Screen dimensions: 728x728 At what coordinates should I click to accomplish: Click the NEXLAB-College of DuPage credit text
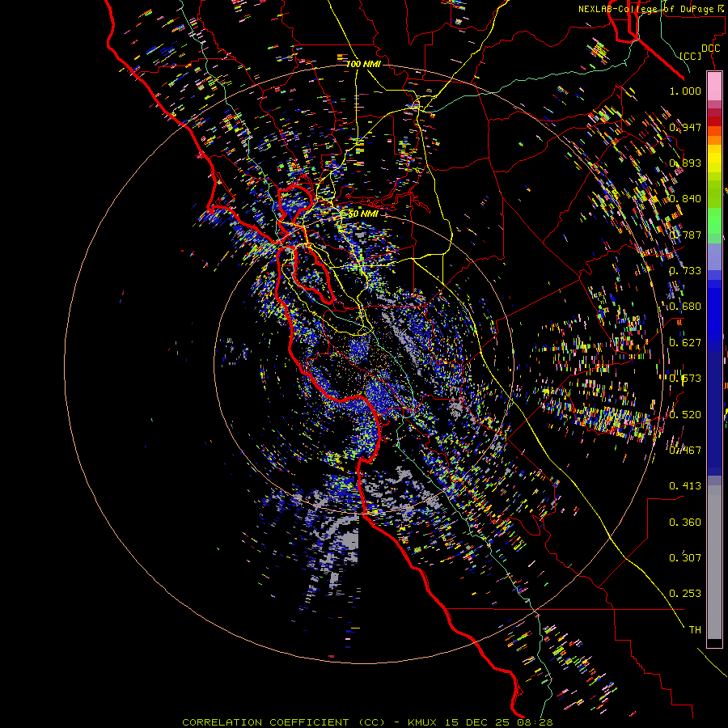653,9
